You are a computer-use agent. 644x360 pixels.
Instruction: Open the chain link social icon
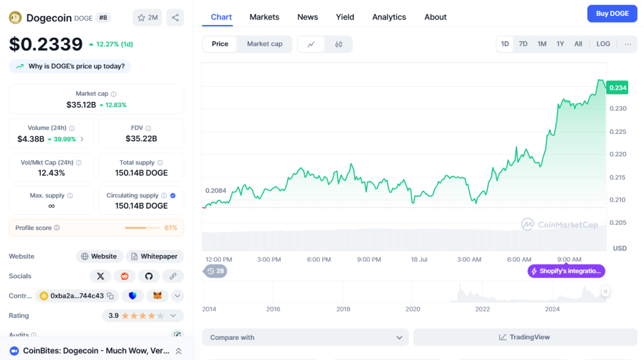pos(173,276)
